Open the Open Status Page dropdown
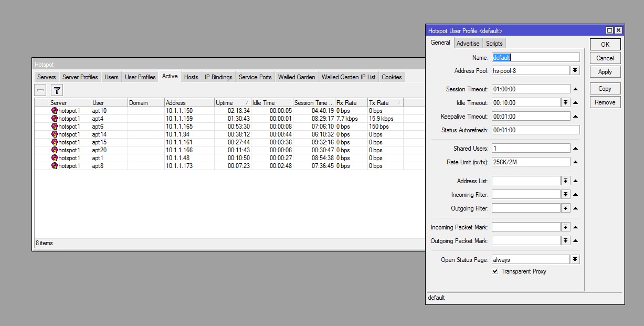Screen dimensions: 644x326 pyautogui.click(x=575, y=259)
